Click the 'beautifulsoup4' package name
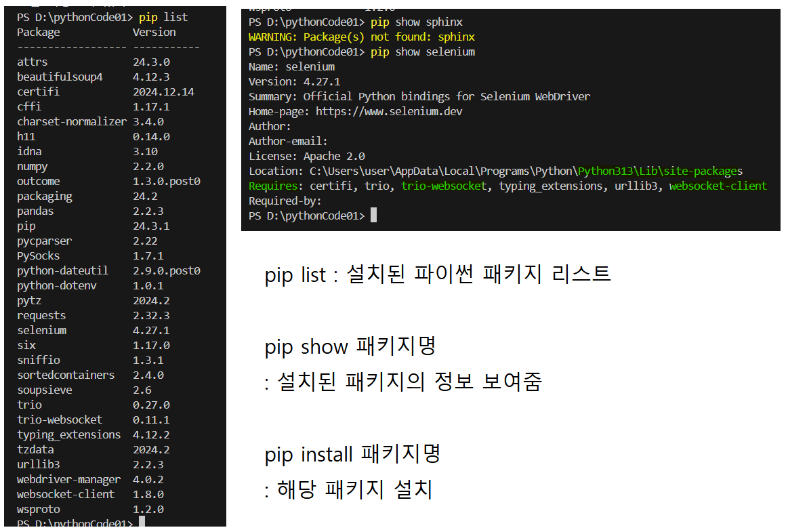The height and width of the screenshot is (532, 788). click(x=60, y=77)
